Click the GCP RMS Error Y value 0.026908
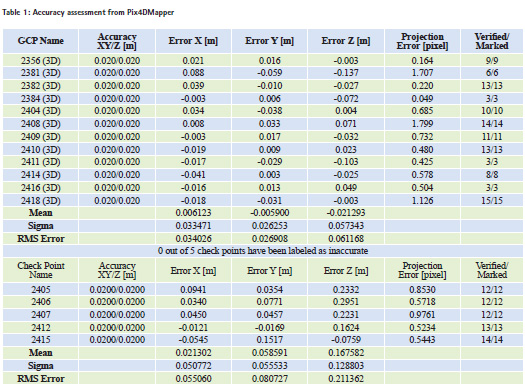This screenshot has height=390, width=525. (x=270, y=239)
